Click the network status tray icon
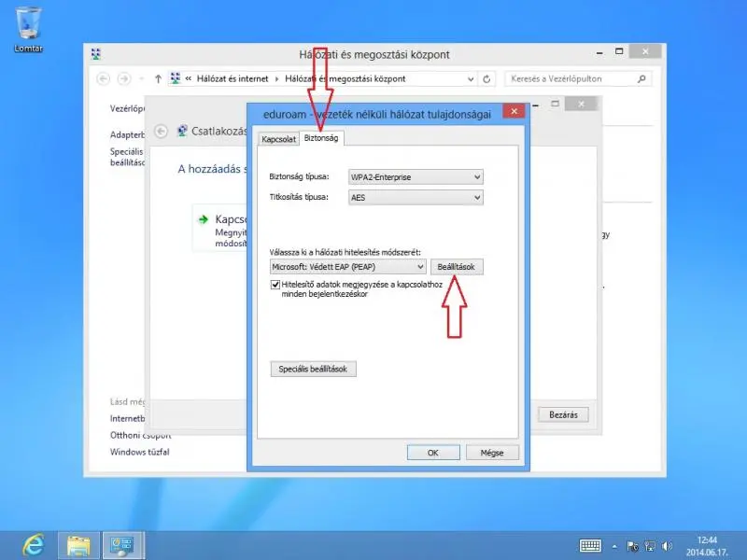 click(x=649, y=545)
